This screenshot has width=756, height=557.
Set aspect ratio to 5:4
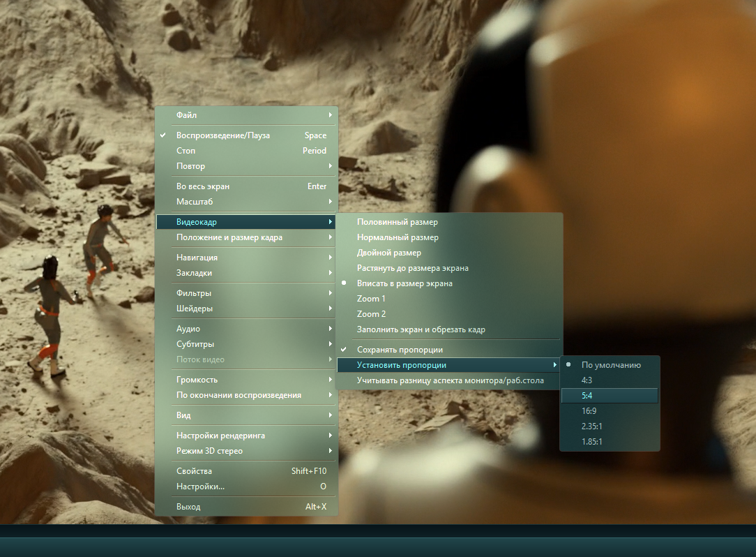(610, 396)
